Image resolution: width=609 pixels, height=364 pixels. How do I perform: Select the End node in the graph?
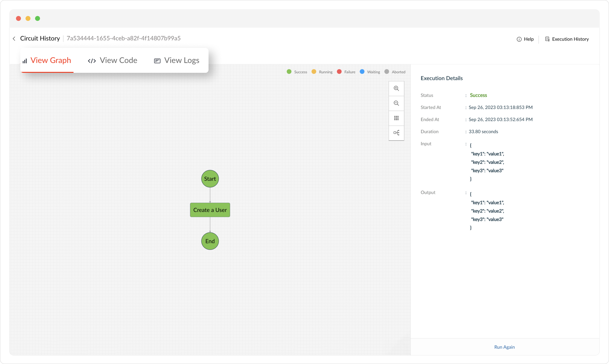click(x=210, y=241)
